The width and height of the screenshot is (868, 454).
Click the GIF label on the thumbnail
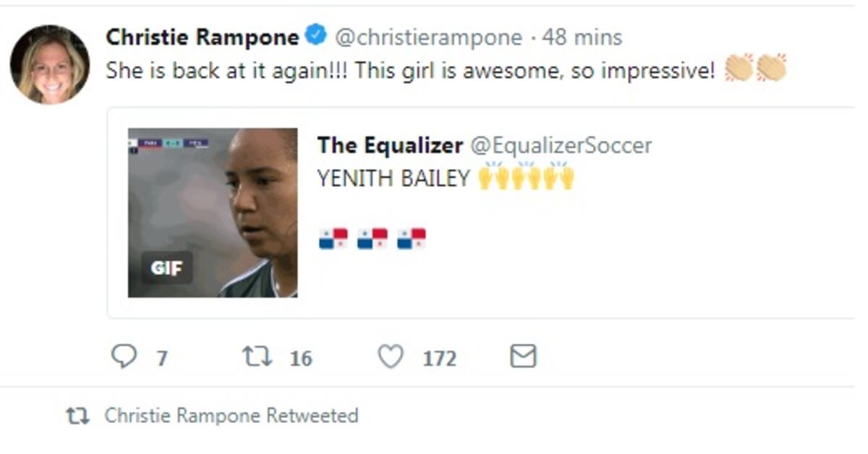[x=166, y=268]
